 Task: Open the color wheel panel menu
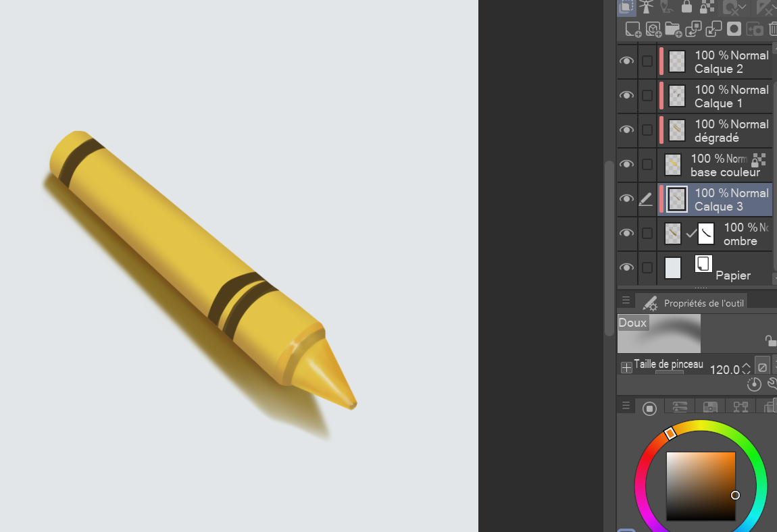(x=626, y=406)
